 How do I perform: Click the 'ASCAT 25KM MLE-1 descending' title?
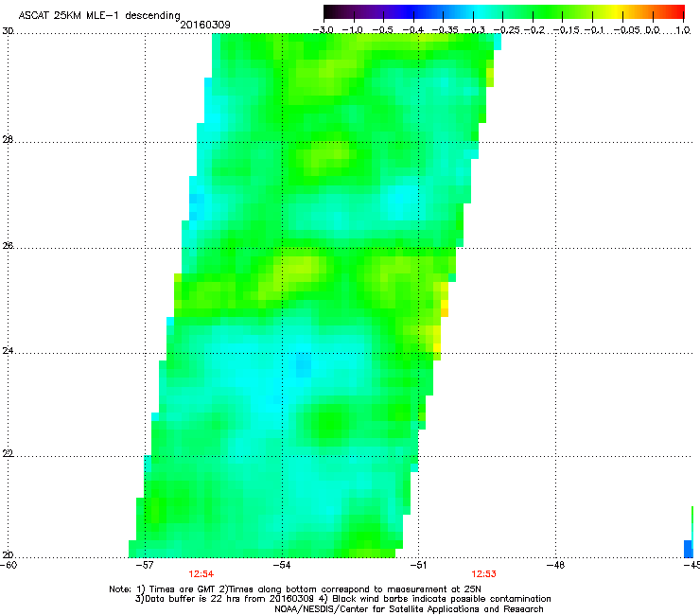click(99, 16)
